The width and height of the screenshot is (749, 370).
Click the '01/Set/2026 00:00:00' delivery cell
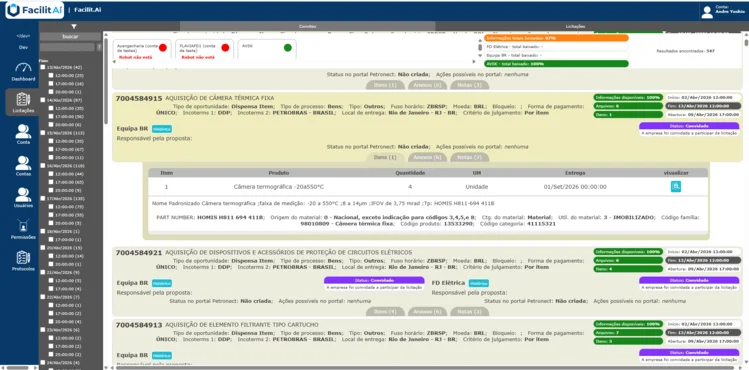click(x=575, y=187)
